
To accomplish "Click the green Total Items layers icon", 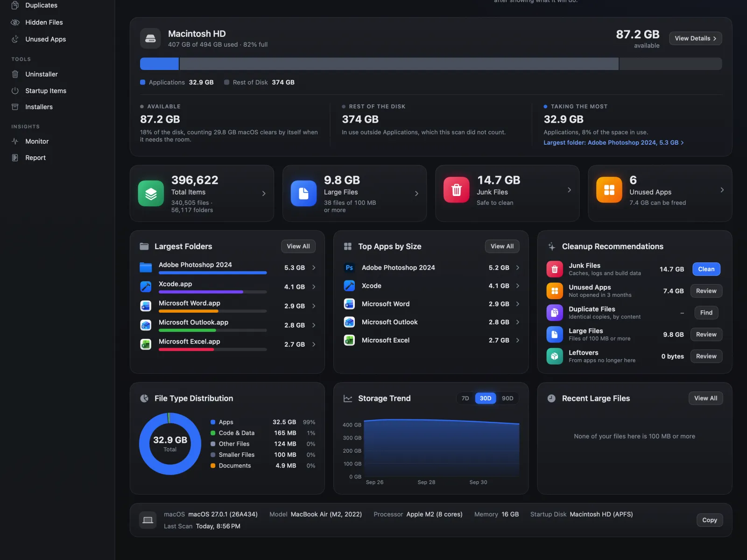I will click(151, 193).
